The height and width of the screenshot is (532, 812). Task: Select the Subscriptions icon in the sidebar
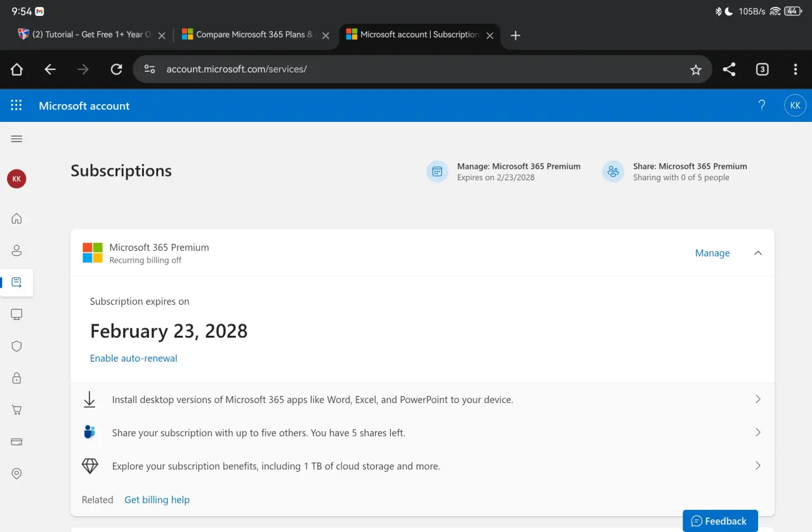coord(16,283)
